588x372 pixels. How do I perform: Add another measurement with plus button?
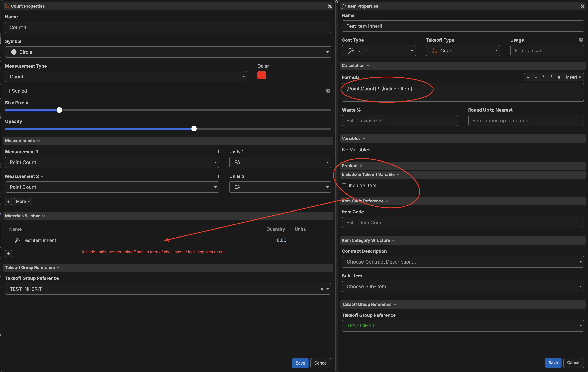click(x=8, y=201)
